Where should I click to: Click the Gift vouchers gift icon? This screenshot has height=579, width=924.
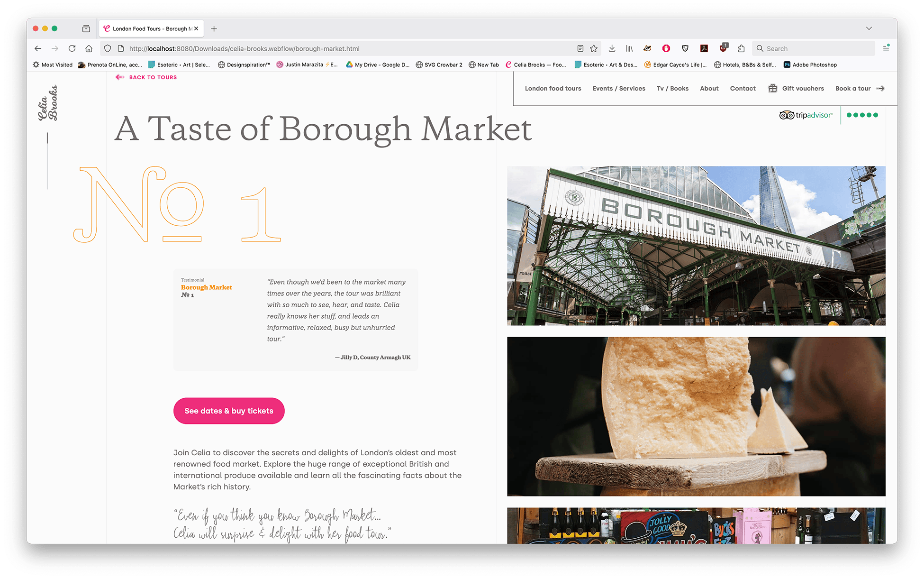(x=772, y=88)
